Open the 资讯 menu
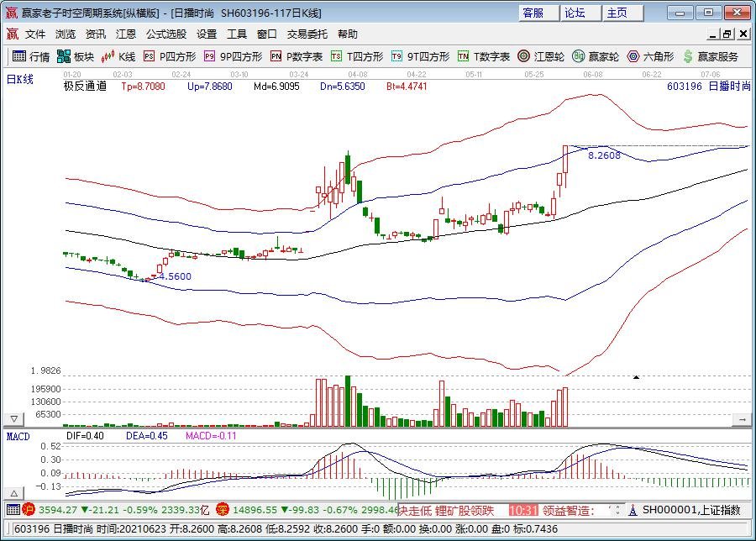 click(x=96, y=34)
